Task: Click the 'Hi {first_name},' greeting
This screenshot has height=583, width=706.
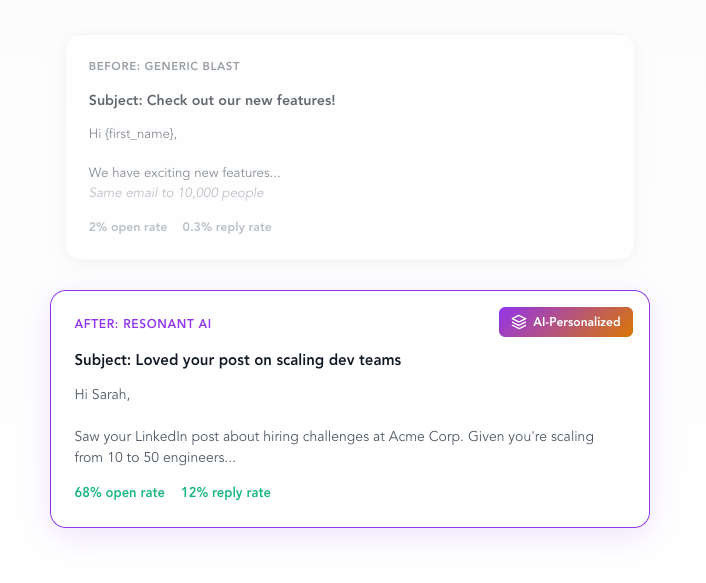Action: pos(133,134)
